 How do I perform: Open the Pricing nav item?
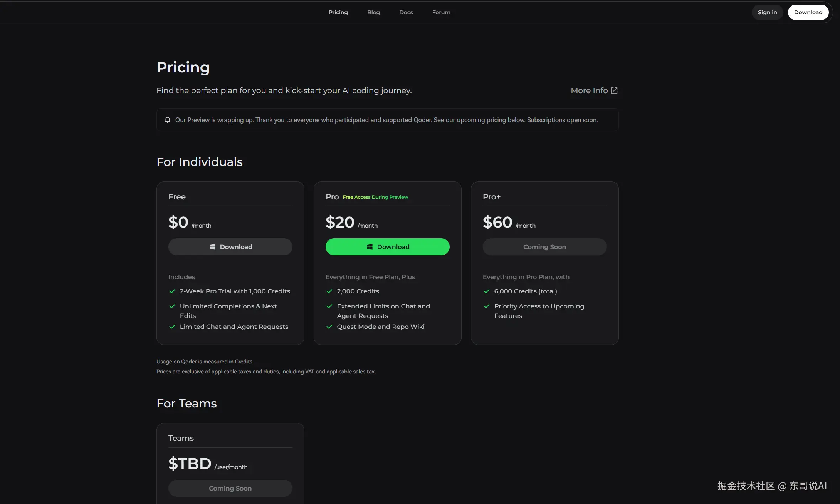coord(338,12)
